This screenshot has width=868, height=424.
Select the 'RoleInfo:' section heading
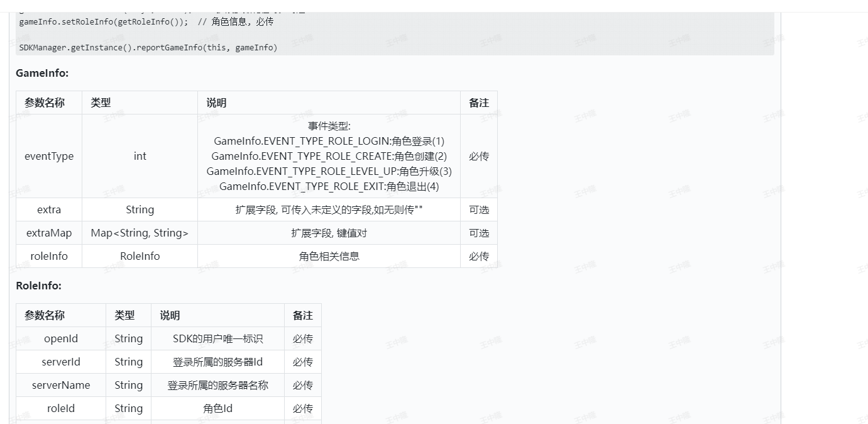(x=39, y=286)
